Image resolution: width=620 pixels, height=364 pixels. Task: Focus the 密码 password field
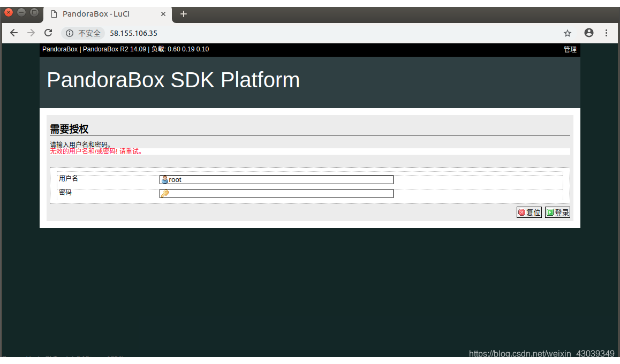[x=276, y=194]
